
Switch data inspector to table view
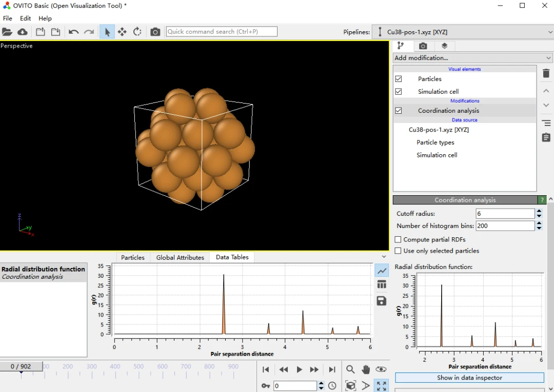[x=382, y=284]
